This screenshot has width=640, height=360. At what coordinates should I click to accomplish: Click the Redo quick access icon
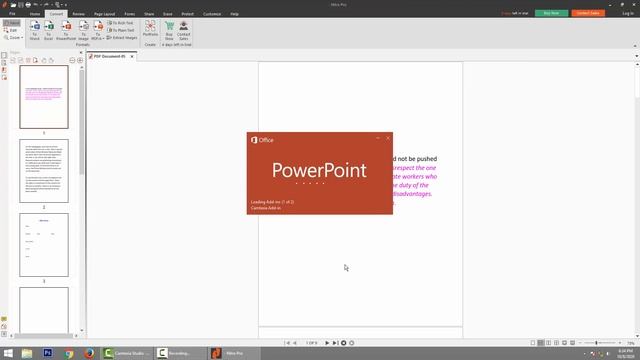(x=47, y=5)
